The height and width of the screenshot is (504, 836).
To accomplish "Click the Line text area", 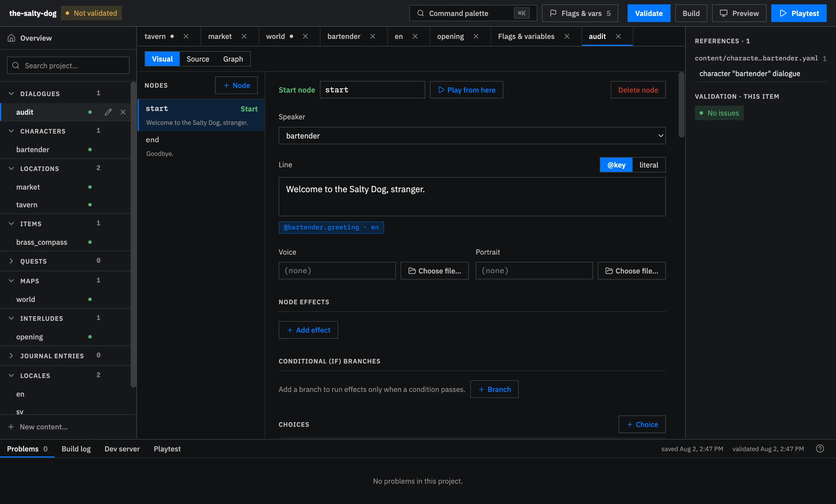I will (472, 197).
